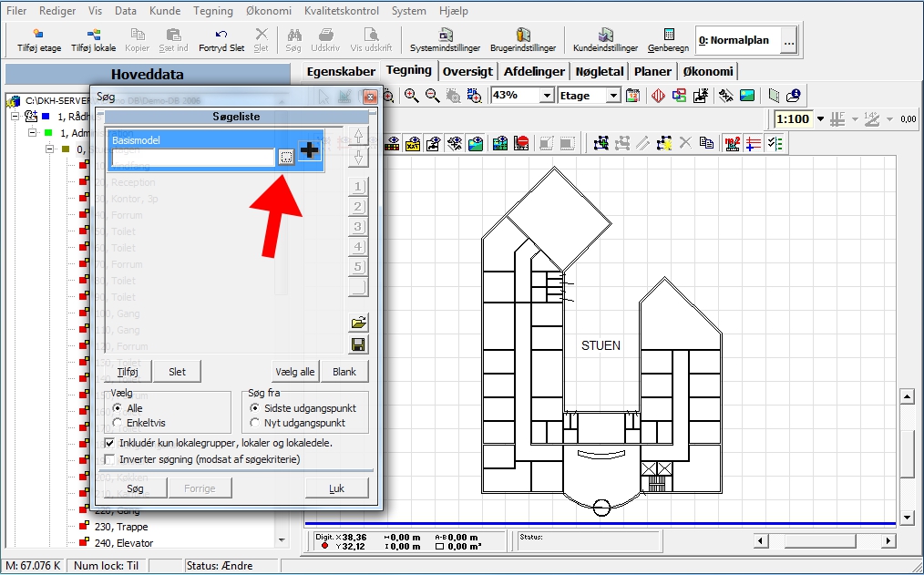Click the copy pages icon in drawing toolbar
This screenshot has width=924, height=575.
point(706,143)
